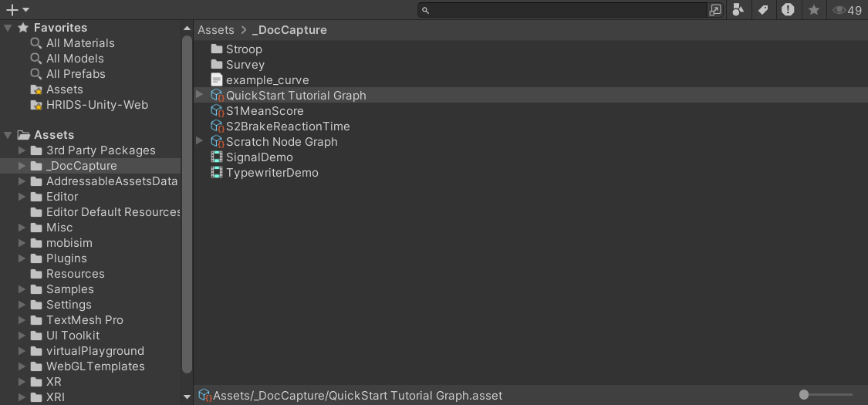This screenshot has height=405, width=868.
Task: Select the virtualPlayground folder
Action: coord(95,351)
